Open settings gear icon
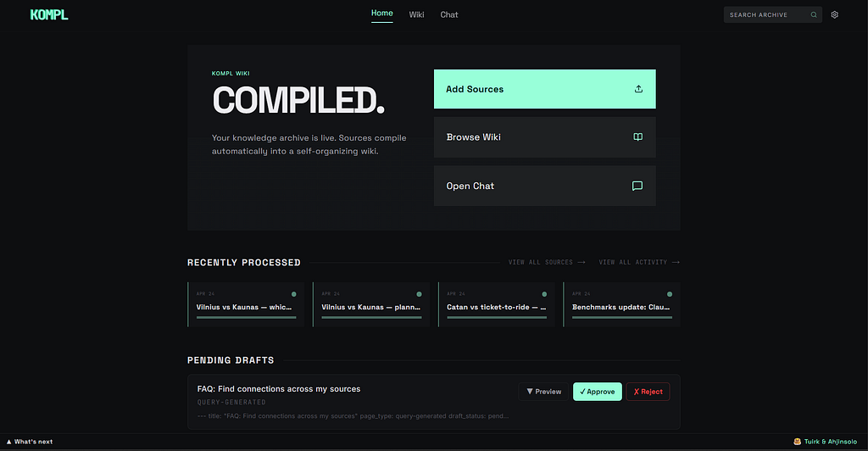Viewport: 868px width, 451px height. pos(835,15)
